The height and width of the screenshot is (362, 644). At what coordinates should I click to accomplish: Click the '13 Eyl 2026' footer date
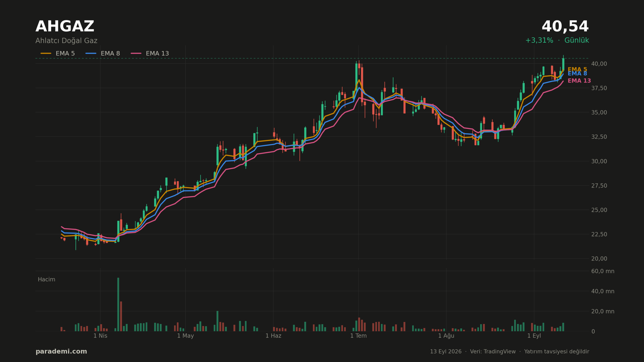pyautogui.click(x=446, y=352)
